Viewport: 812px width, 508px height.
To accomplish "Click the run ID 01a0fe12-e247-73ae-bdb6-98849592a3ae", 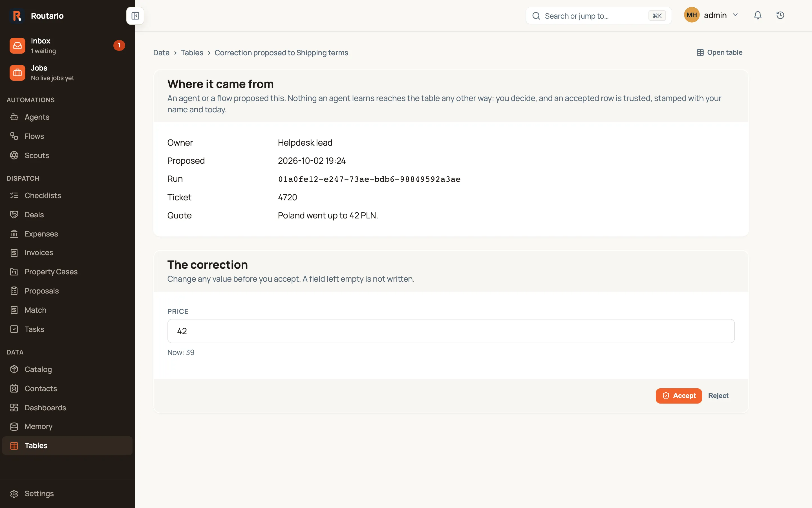I will [x=369, y=179].
